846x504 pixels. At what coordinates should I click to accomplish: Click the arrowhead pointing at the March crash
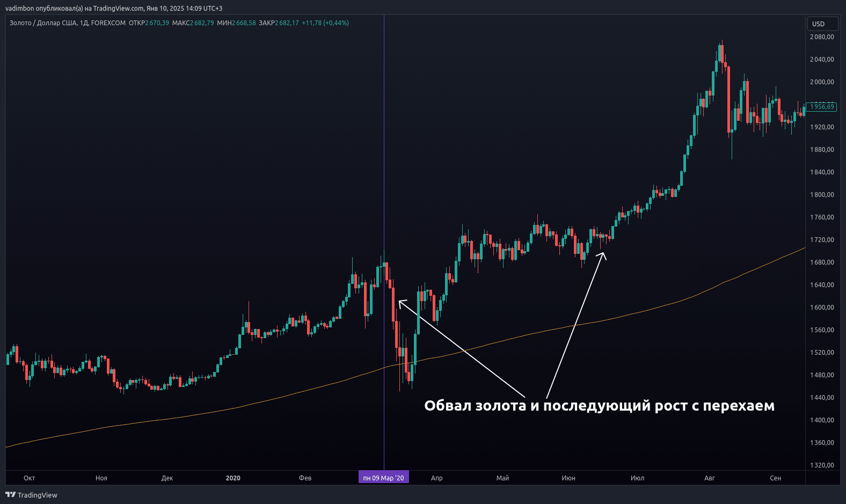click(400, 302)
